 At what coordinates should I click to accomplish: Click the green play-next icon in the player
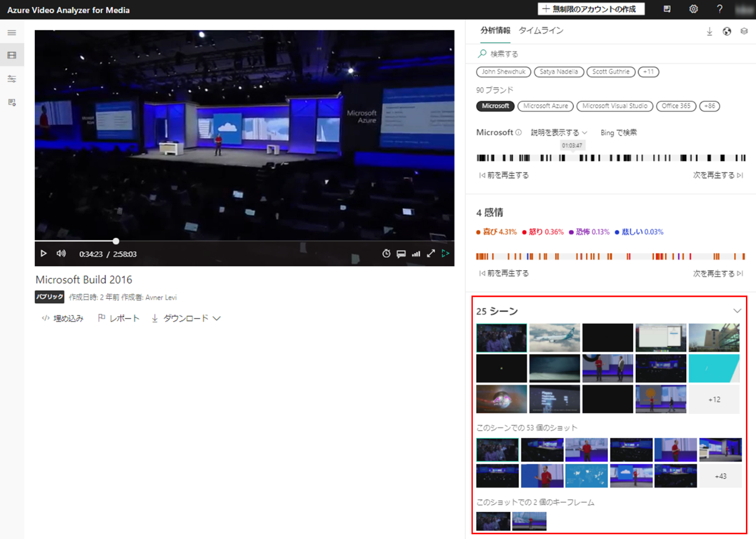(x=446, y=254)
